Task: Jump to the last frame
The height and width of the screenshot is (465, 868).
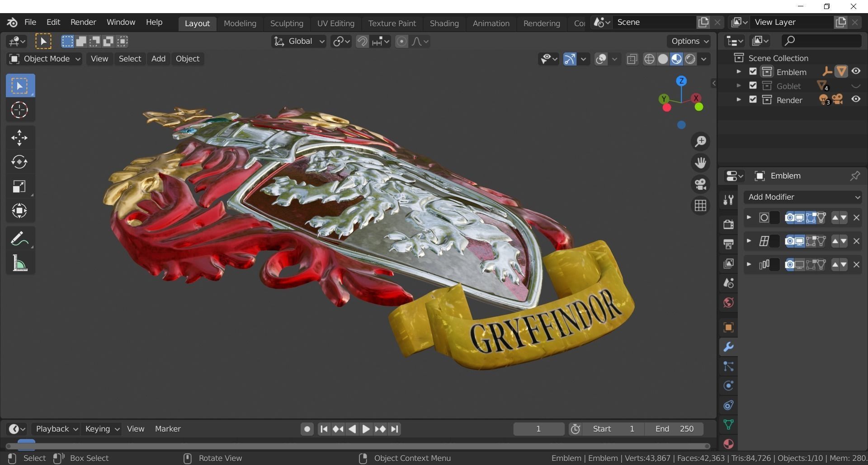Action: (395, 429)
